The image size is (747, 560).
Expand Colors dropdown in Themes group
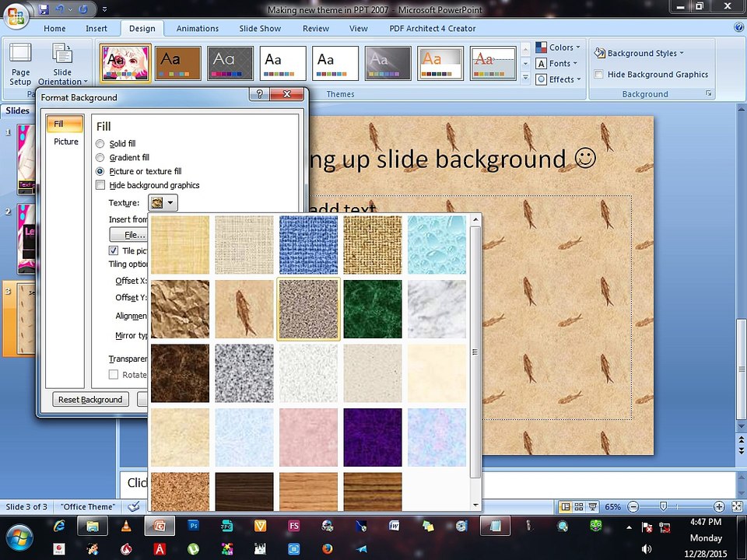point(558,47)
